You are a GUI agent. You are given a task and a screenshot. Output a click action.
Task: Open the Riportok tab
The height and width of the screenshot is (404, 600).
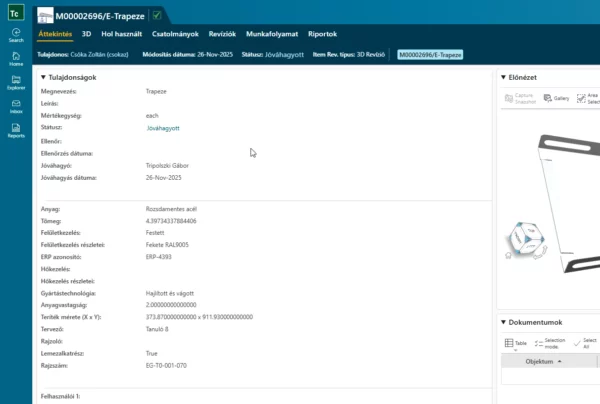click(322, 34)
